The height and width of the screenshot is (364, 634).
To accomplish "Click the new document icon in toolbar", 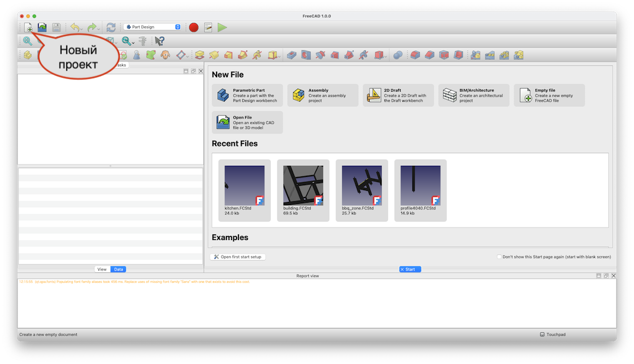I will click(28, 27).
